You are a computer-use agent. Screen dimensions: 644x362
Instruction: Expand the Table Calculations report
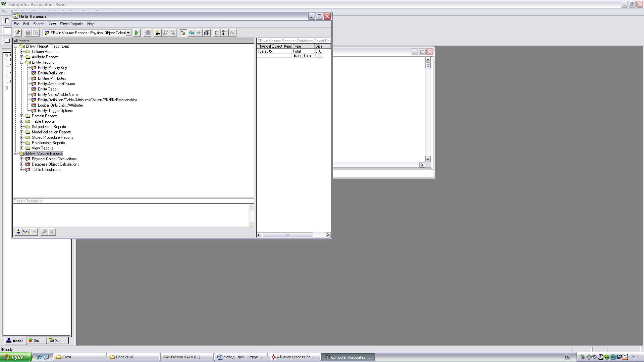click(x=21, y=170)
